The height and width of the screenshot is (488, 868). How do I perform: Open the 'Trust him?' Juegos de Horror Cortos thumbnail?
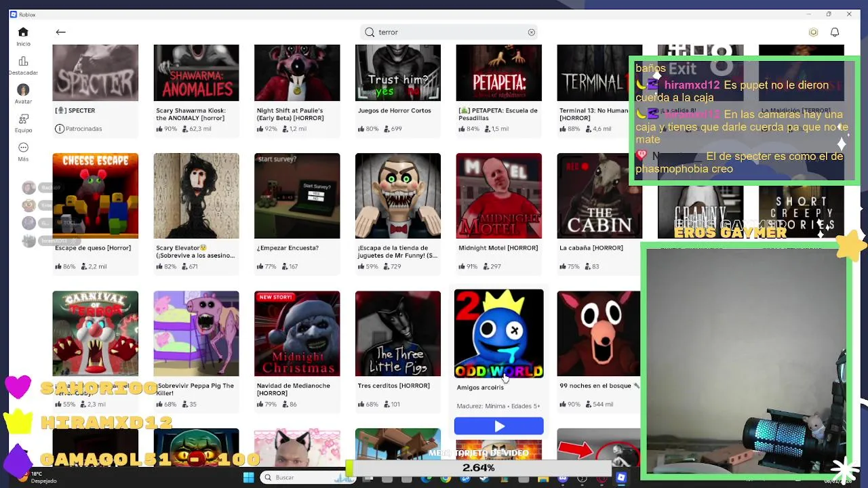coord(398,73)
